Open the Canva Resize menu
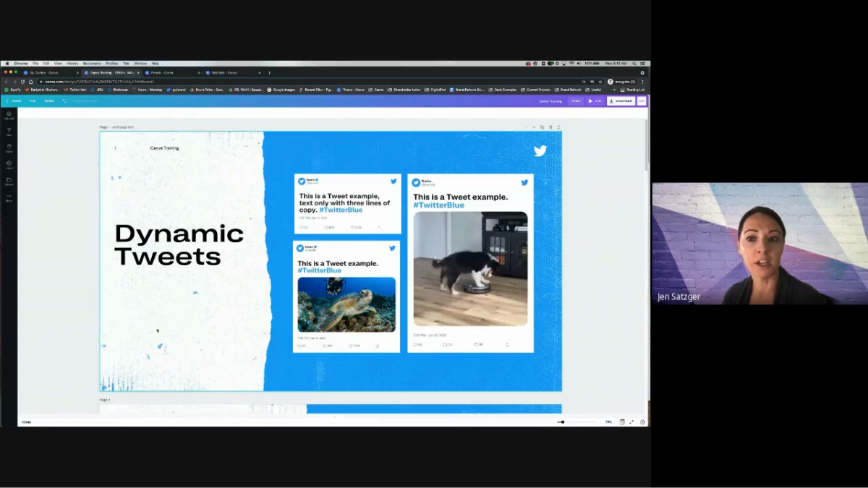Viewport: 868px width, 488px height. (49, 100)
